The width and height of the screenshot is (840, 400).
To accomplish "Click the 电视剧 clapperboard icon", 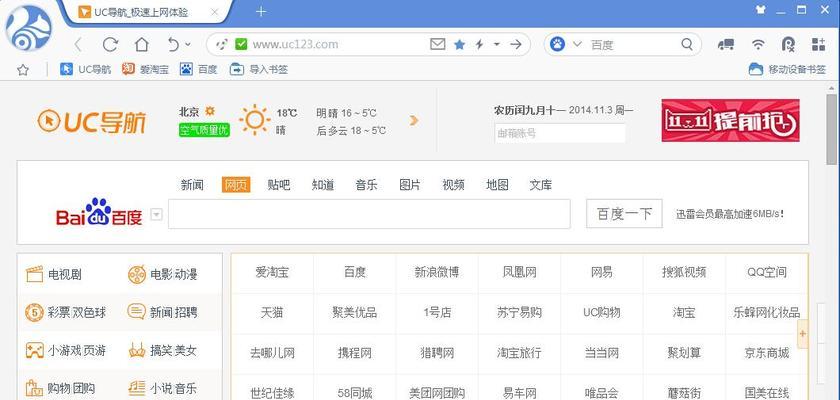I will click(x=34, y=274).
